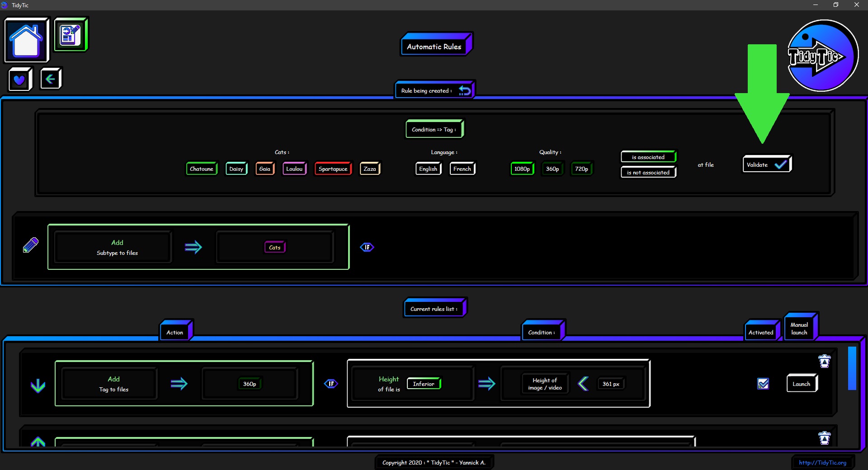Click the Home house icon

[26, 40]
